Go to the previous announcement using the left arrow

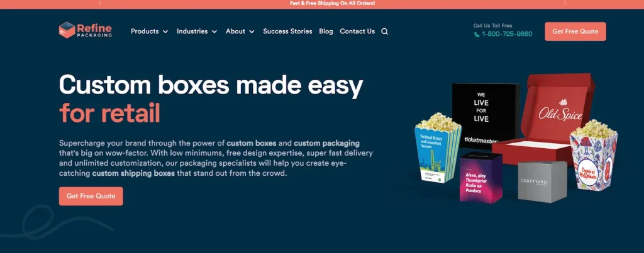[x=100, y=3]
